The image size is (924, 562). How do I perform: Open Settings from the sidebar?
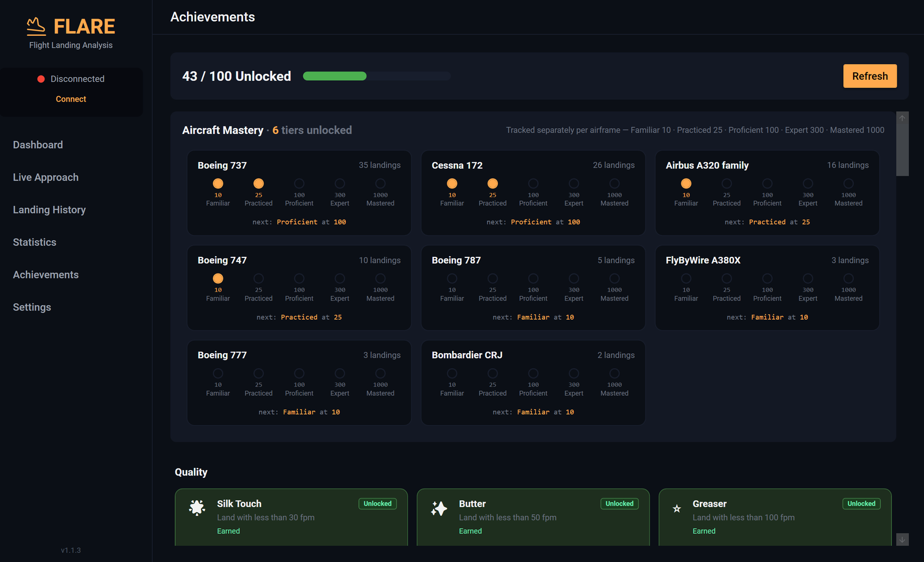click(x=32, y=308)
